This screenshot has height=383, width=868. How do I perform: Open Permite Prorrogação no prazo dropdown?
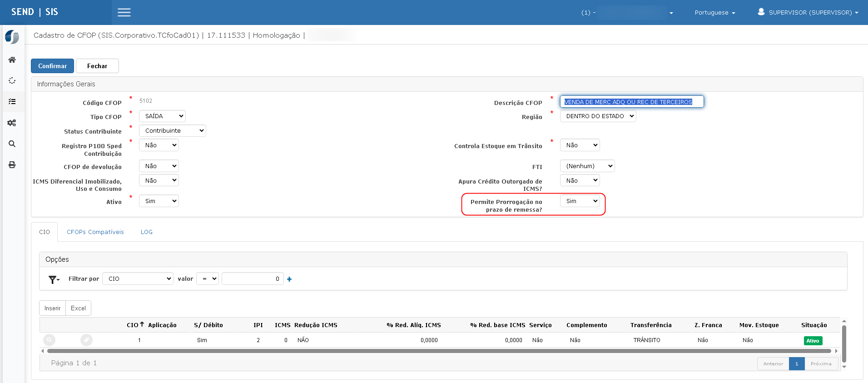click(580, 201)
